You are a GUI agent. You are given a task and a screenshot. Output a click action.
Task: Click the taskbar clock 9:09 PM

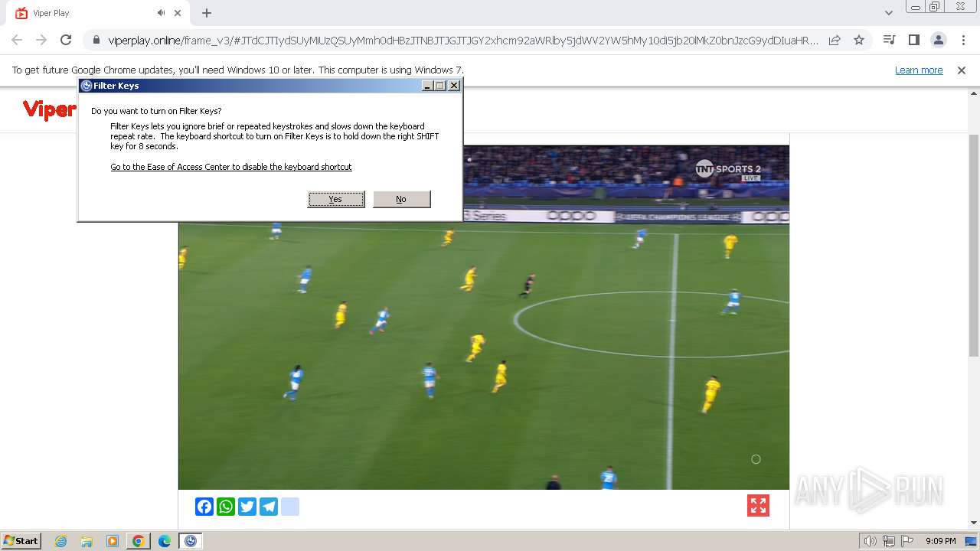click(940, 541)
